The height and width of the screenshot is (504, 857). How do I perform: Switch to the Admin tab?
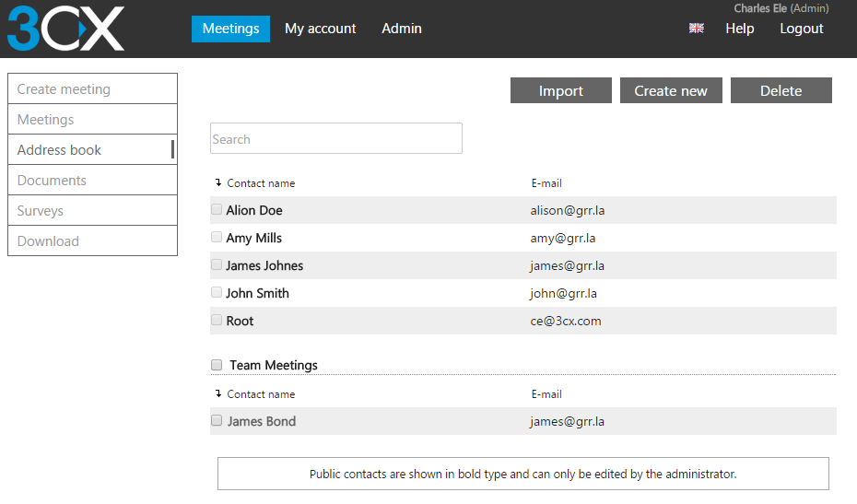click(402, 29)
